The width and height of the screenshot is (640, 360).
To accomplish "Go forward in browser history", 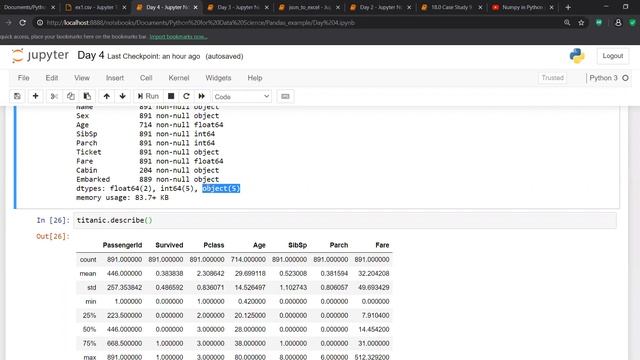I will (x=8, y=23).
